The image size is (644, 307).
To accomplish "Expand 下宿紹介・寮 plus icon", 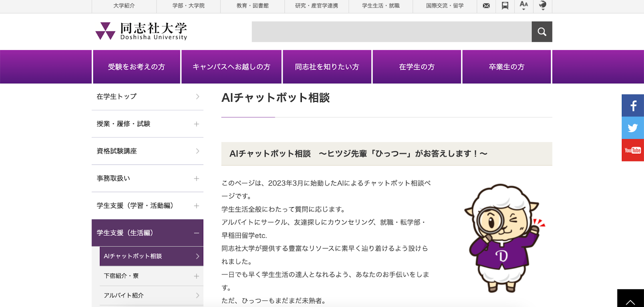I will tap(196, 276).
